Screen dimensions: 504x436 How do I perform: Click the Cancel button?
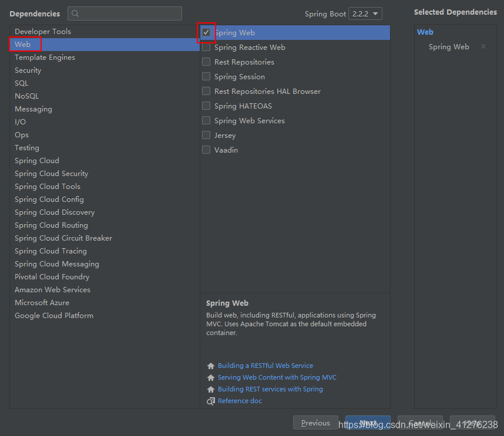pyautogui.click(x=420, y=423)
